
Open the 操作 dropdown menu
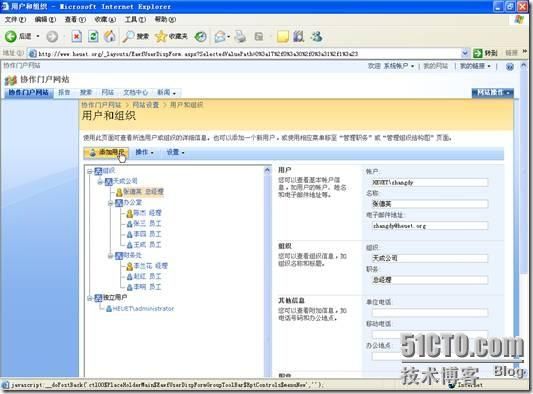coord(144,152)
